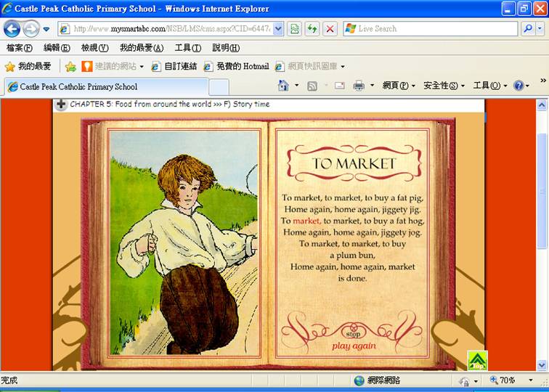Screen dimensions: 549x392
Task: Open the 網頁(P) command menu
Action: tap(399, 86)
